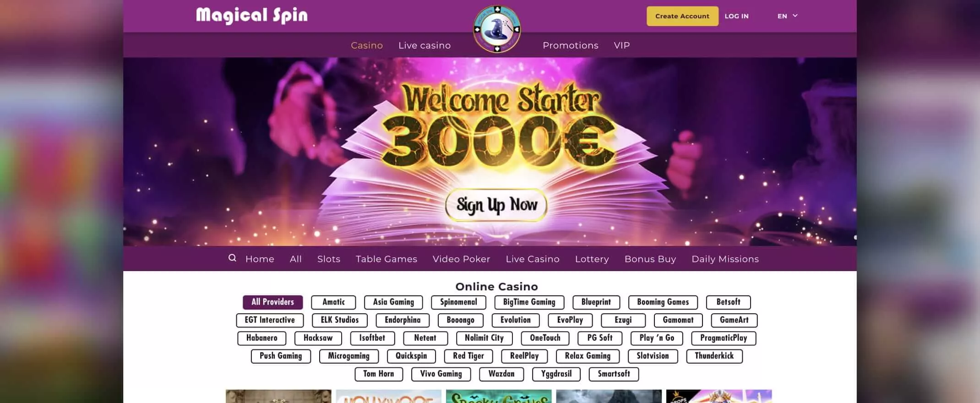Select the Table Games category
This screenshot has width=980, height=403.
click(x=387, y=259)
